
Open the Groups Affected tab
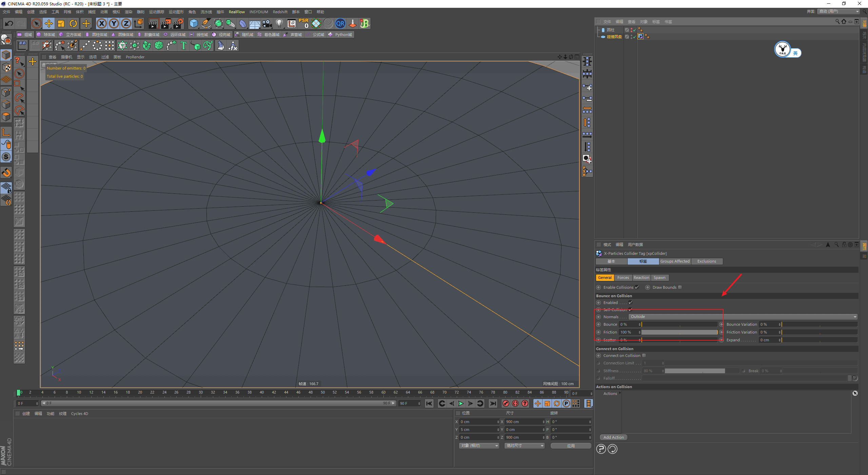coord(675,261)
